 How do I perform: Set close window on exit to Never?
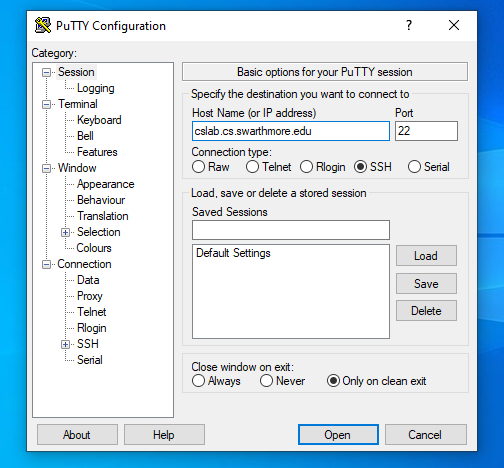[266, 381]
